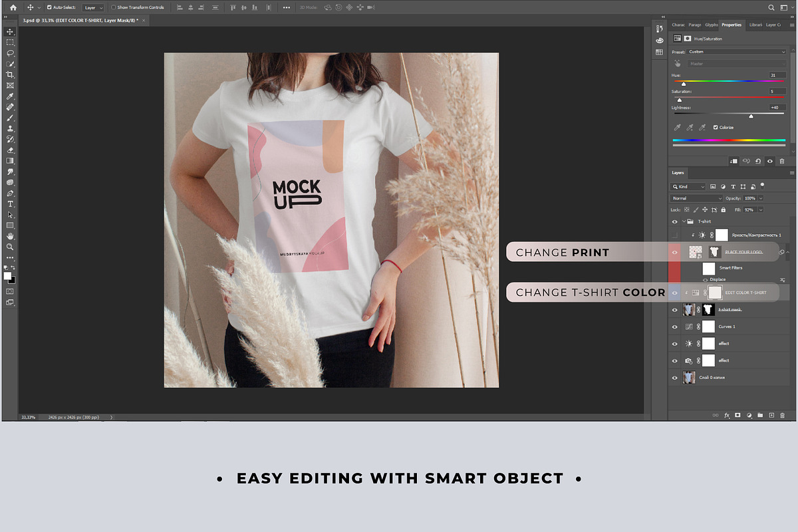Screen dimensions: 798x532
Task: Click reset to adjustment defaults icon
Action: (x=758, y=161)
